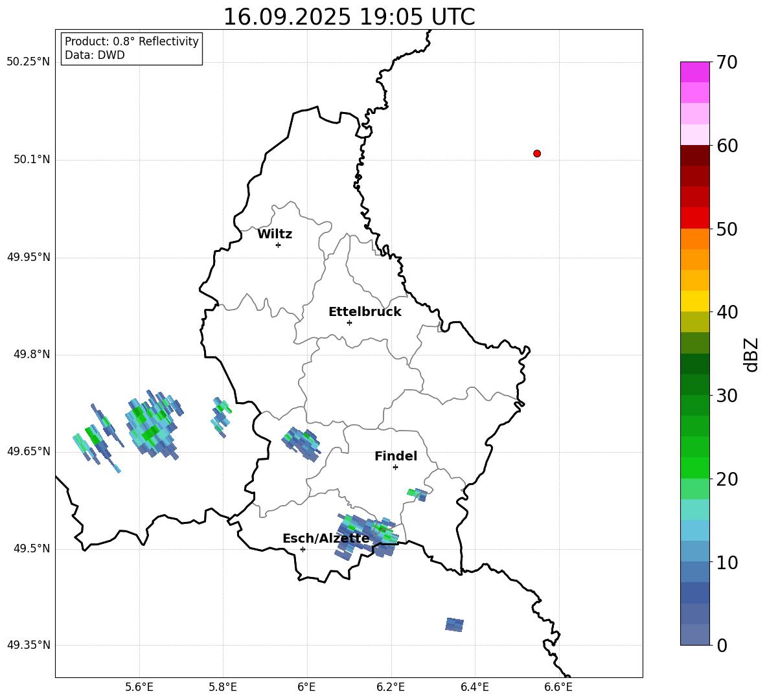
Task: Click the bright red colorbar swatch above 50
Action: [x=695, y=218]
